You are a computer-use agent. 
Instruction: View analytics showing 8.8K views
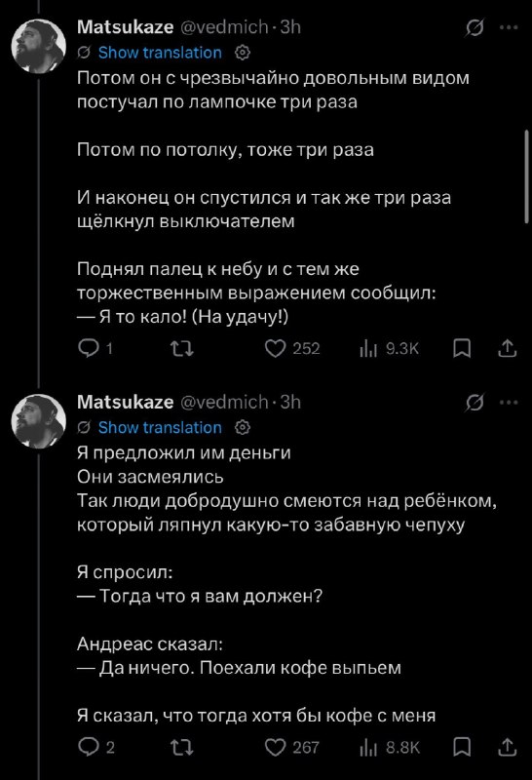click(x=390, y=747)
